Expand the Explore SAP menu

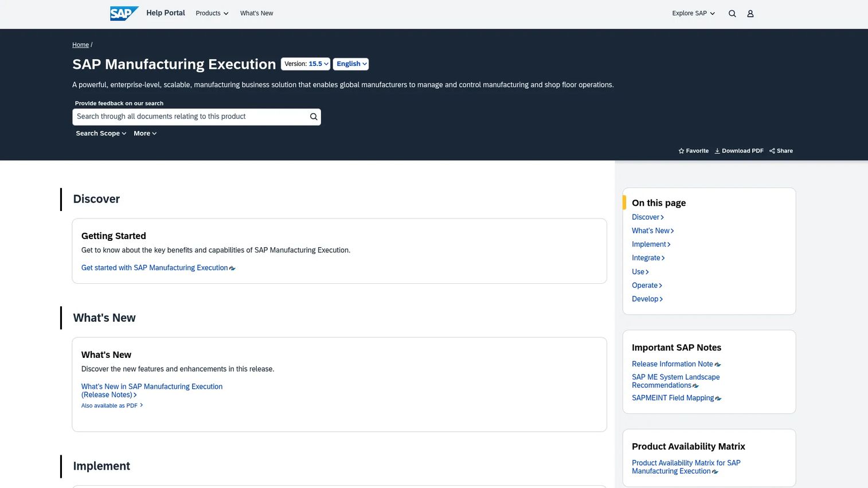[693, 13]
